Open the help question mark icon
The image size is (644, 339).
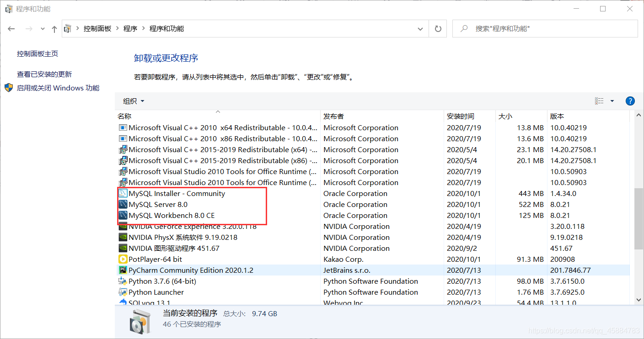630,101
